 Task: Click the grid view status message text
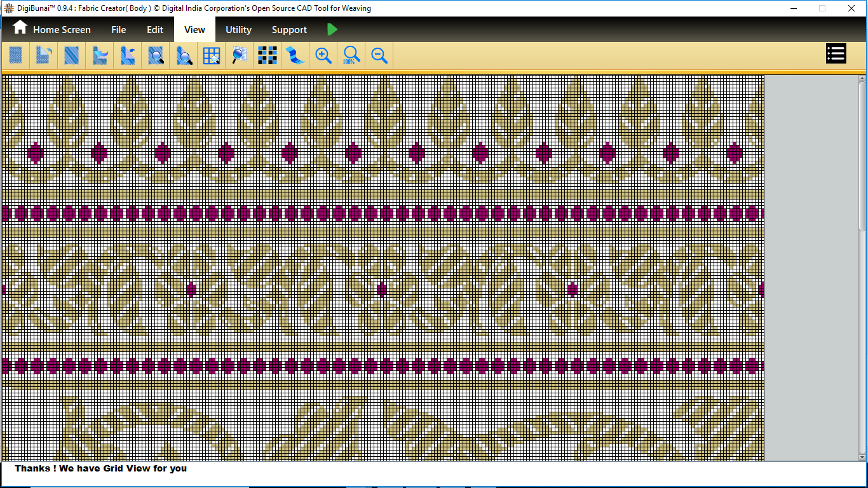[101, 468]
